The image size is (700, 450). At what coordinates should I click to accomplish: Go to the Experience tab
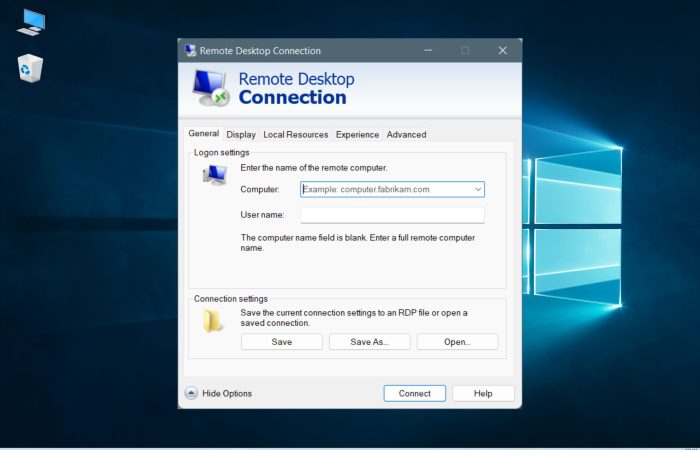[x=357, y=134]
